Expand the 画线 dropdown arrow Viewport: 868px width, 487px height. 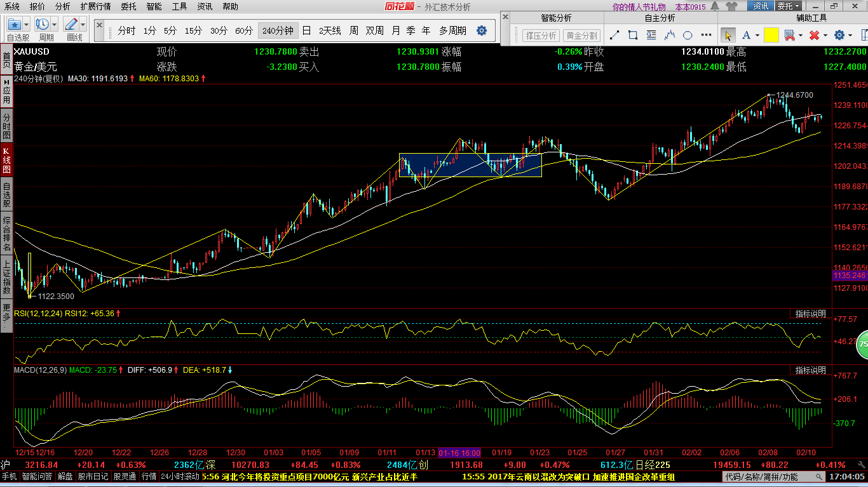pos(83,25)
